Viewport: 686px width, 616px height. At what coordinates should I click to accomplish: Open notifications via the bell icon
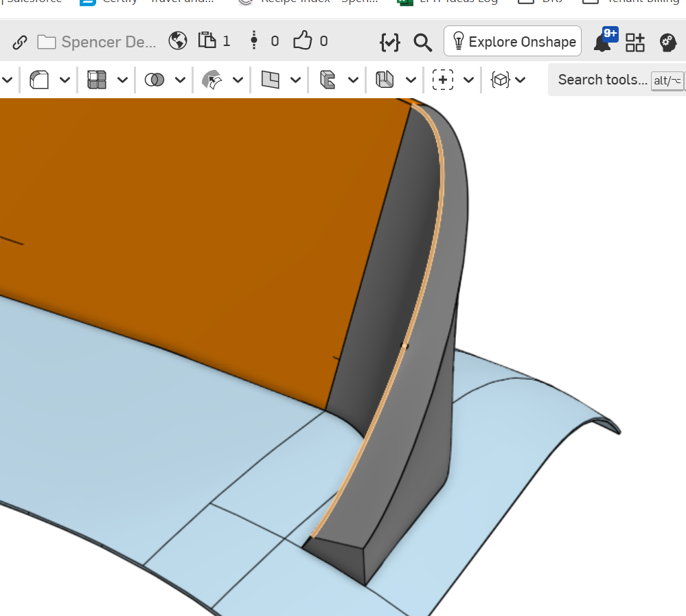tap(602, 43)
